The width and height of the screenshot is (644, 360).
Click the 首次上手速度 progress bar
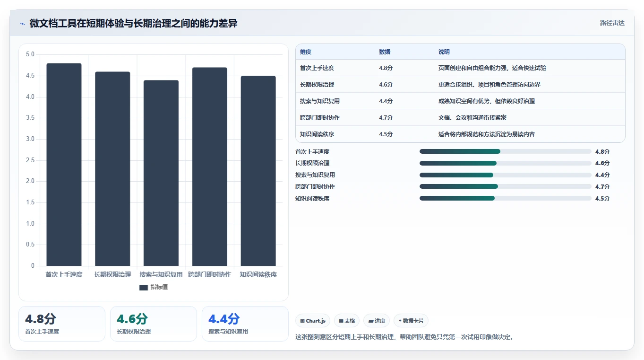[506, 151]
